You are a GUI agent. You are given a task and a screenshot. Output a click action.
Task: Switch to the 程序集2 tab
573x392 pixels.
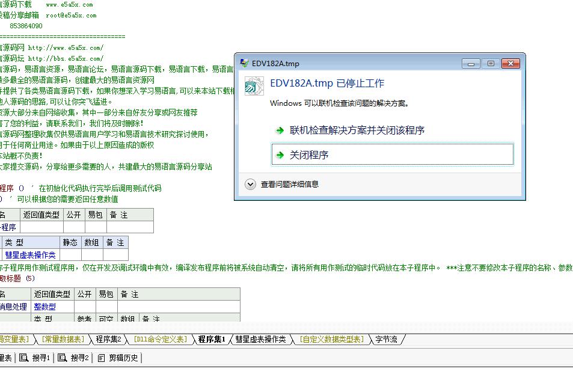point(109,339)
